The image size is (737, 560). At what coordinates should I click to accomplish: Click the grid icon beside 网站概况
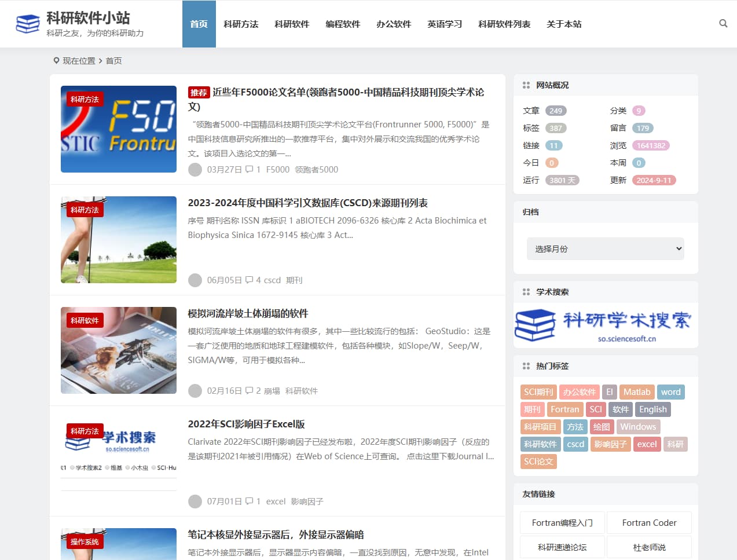[526, 85]
